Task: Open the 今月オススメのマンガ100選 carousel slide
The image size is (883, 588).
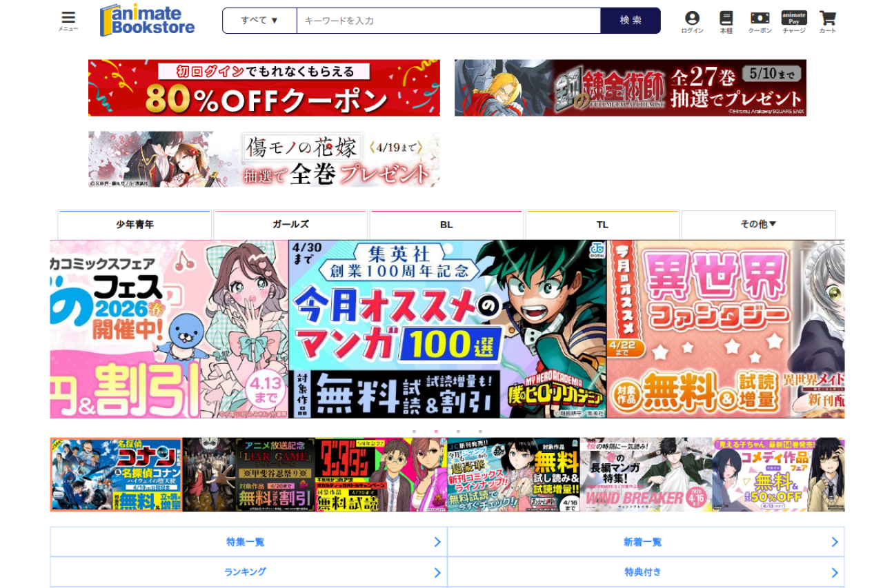Action: click(x=448, y=329)
